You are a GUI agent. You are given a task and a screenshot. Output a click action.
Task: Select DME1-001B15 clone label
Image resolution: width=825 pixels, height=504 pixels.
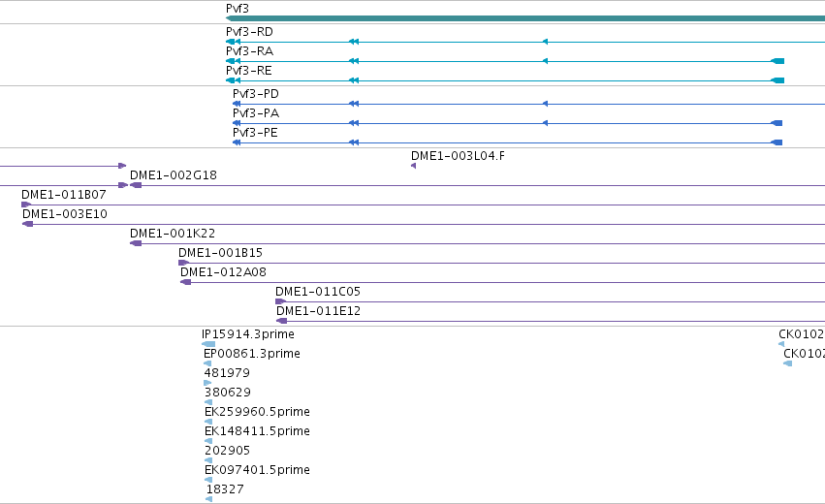pos(220,253)
